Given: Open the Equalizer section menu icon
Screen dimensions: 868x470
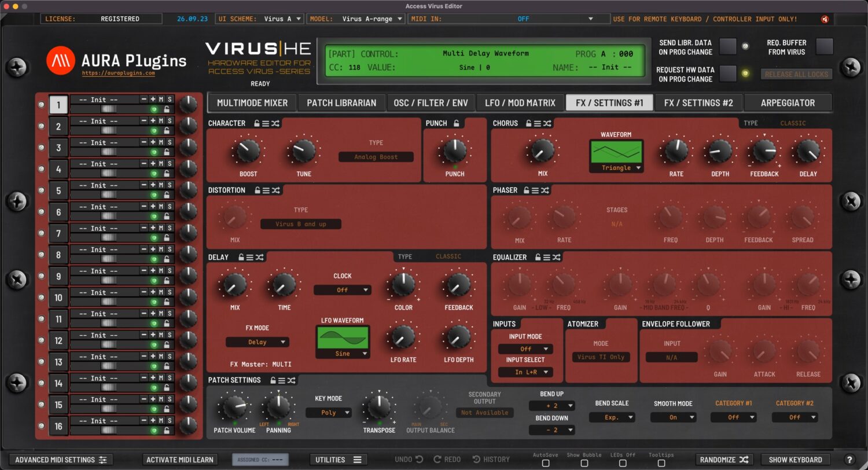Looking at the screenshot, I should tap(547, 257).
